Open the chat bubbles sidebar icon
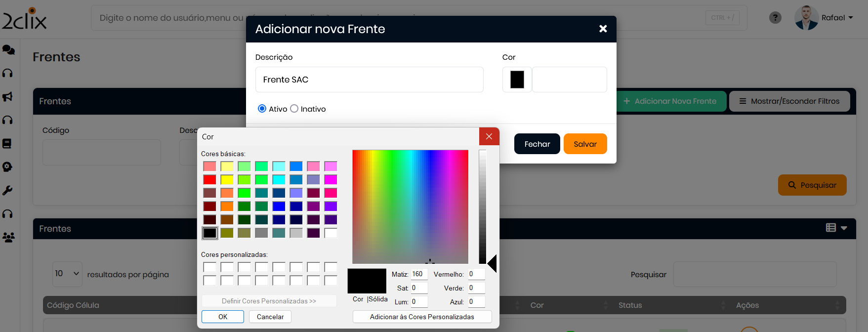868x332 pixels. 8,49
